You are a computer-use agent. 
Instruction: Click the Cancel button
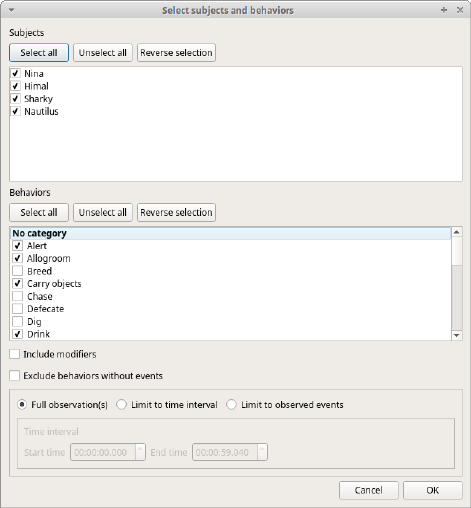(x=369, y=490)
